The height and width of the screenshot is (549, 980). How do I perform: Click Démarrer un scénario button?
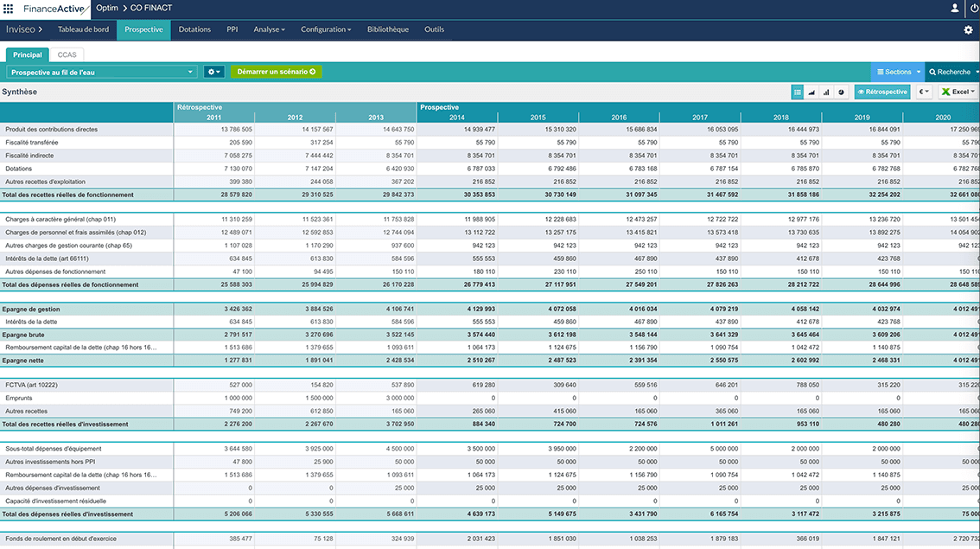[x=276, y=72]
